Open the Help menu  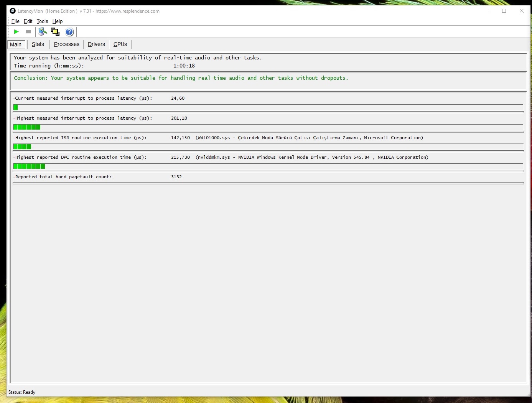58,21
